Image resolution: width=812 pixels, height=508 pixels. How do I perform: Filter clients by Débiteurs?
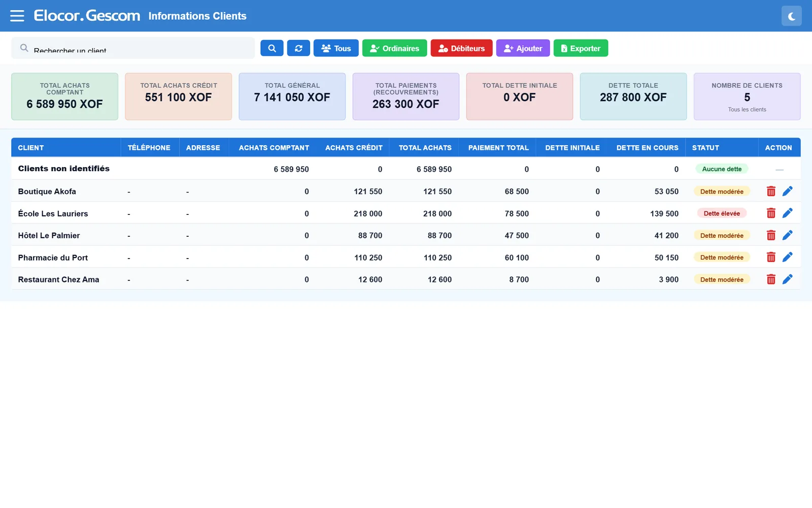(x=461, y=48)
